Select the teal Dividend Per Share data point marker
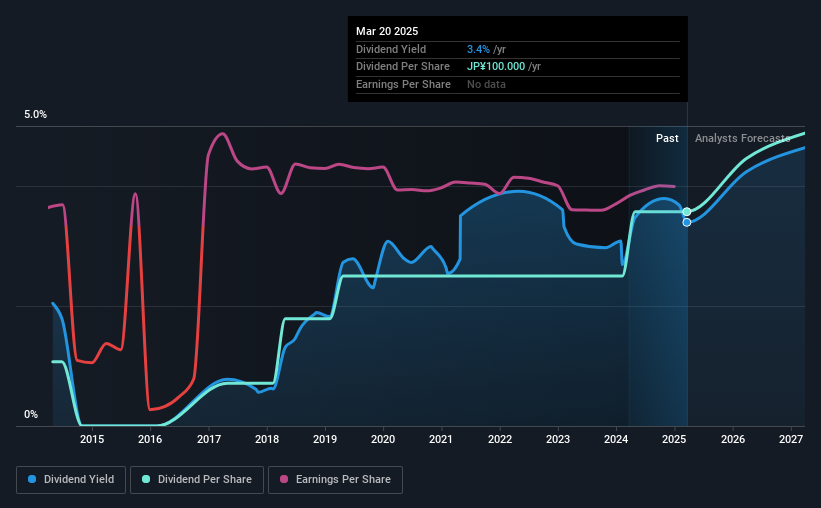The height and width of the screenshot is (508, 821). point(687,212)
